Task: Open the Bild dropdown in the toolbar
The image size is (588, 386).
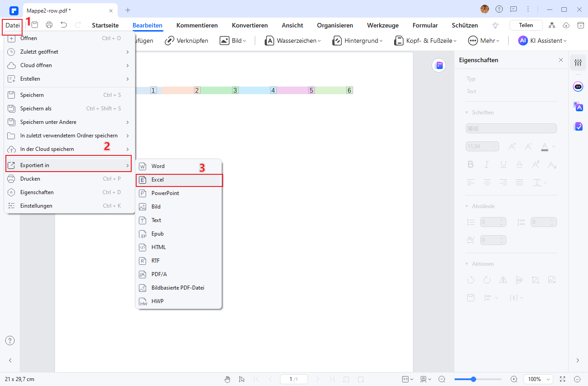Action: pyautogui.click(x=233, y=41)
